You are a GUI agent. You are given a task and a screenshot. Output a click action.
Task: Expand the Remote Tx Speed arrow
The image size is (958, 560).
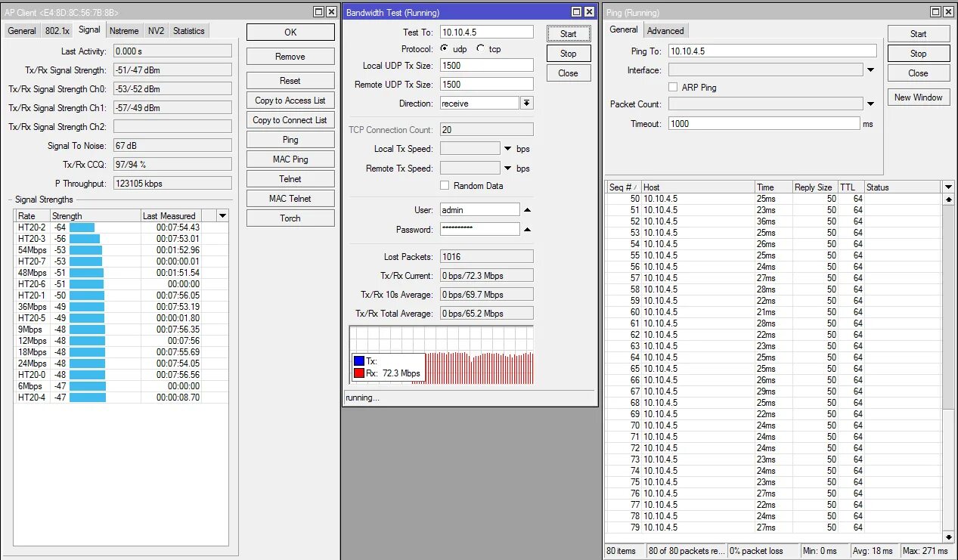click(x=507, y=169)
